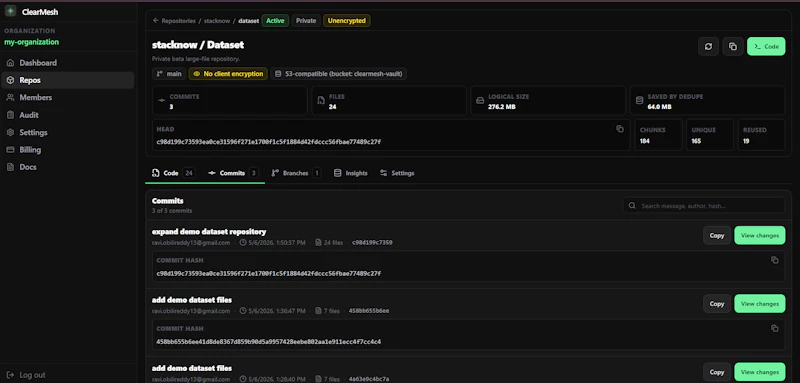Click the ClearMesh logo icon

(10, 11)
